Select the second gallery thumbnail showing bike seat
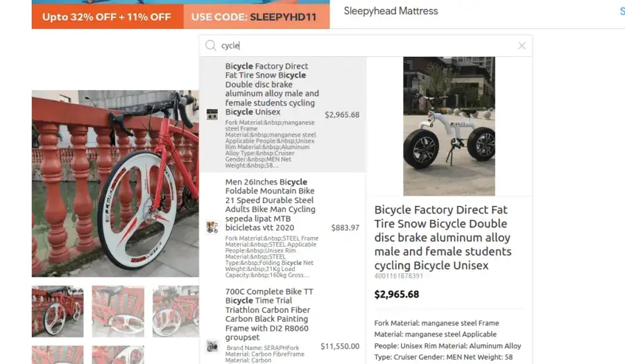 (118, 311)
